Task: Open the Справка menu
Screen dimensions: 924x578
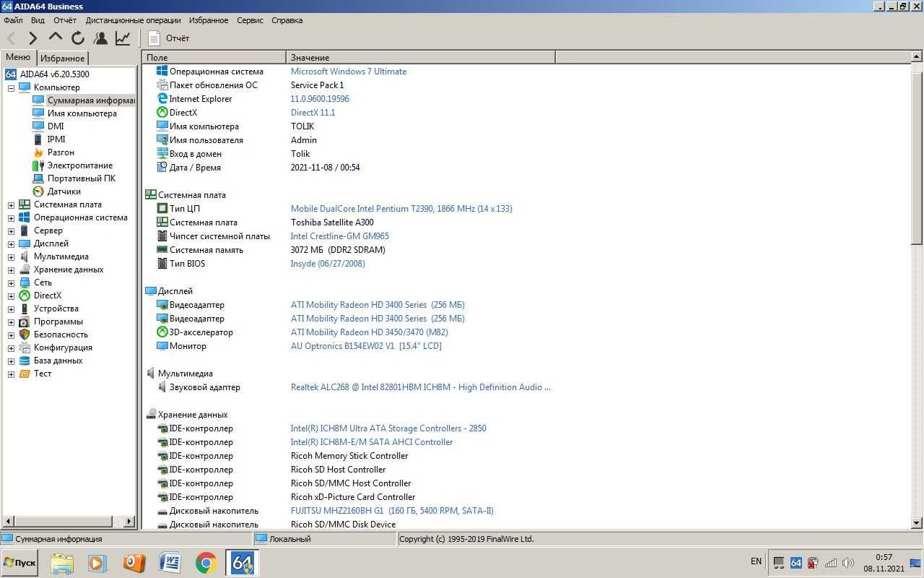Action: (287, 20)
